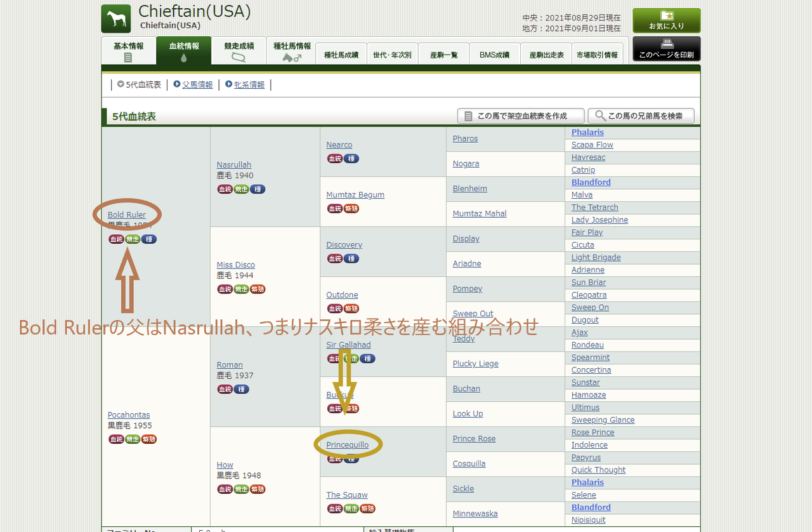Open the Miss Disco horse link
The image size is (812, 532).
click(x=236, y=265)
